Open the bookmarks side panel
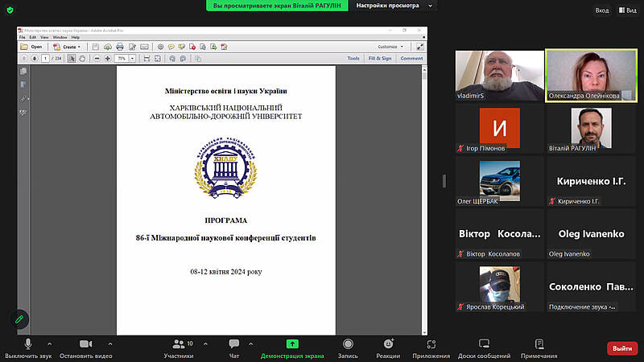644x362 pixels. pos(23,85)
